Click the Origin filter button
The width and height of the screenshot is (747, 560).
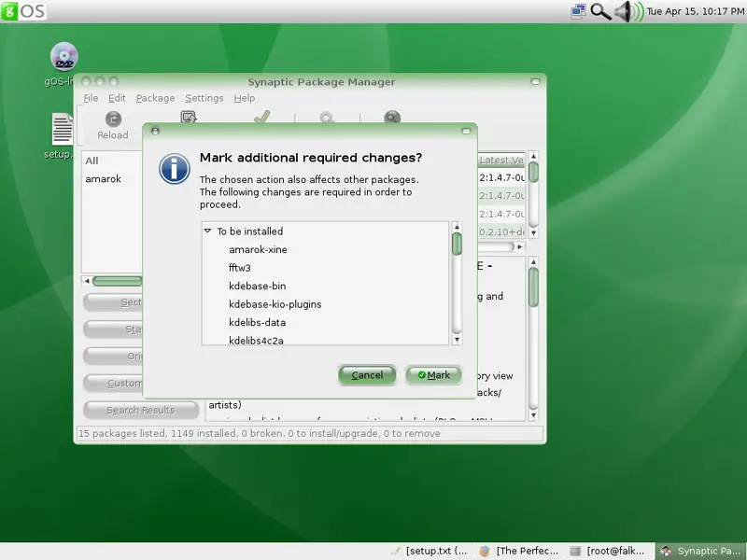113,357
